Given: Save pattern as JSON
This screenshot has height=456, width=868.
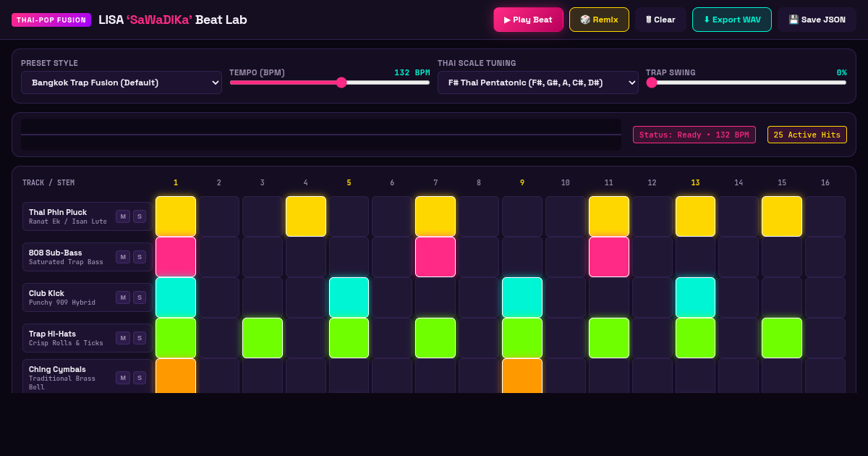Looking at the screenshot, I should 817,20.
